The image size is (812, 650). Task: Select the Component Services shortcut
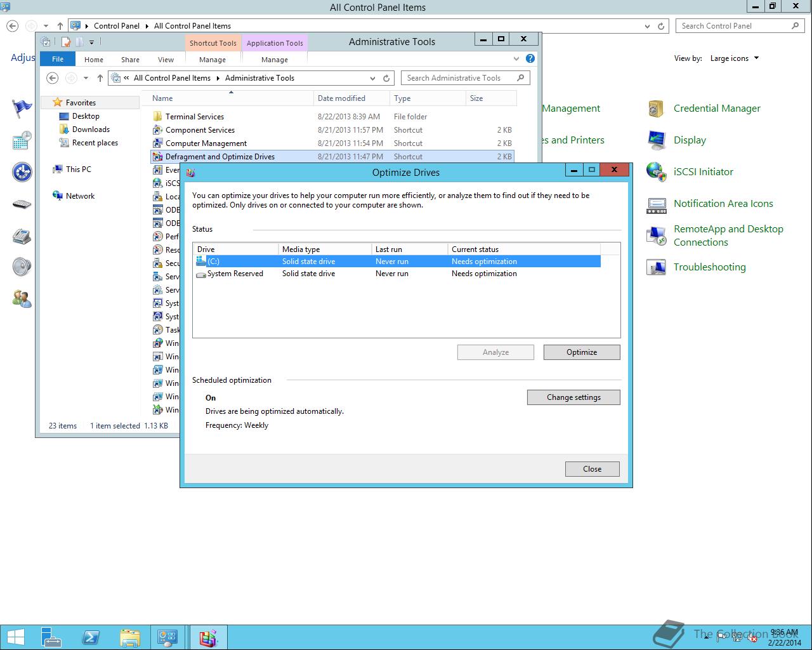[x=332, y=130]
